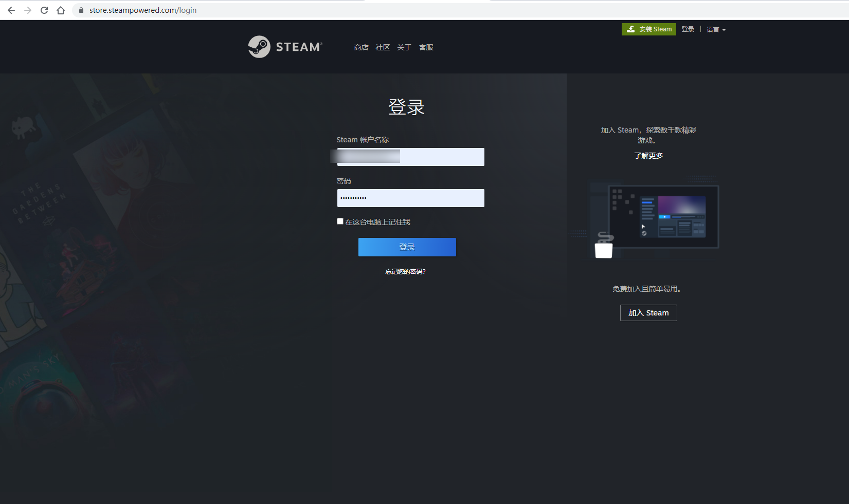The width and height of the screenshot is (849, 504).
Task: Open the 社区 community menu
Action: (383, 47)
